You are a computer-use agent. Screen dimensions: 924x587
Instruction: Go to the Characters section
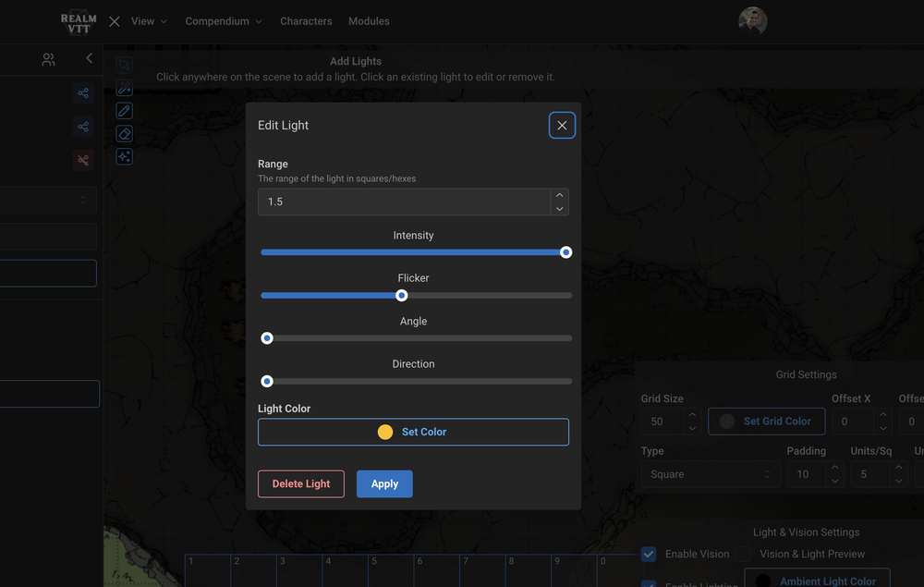(x=306, y=20)
